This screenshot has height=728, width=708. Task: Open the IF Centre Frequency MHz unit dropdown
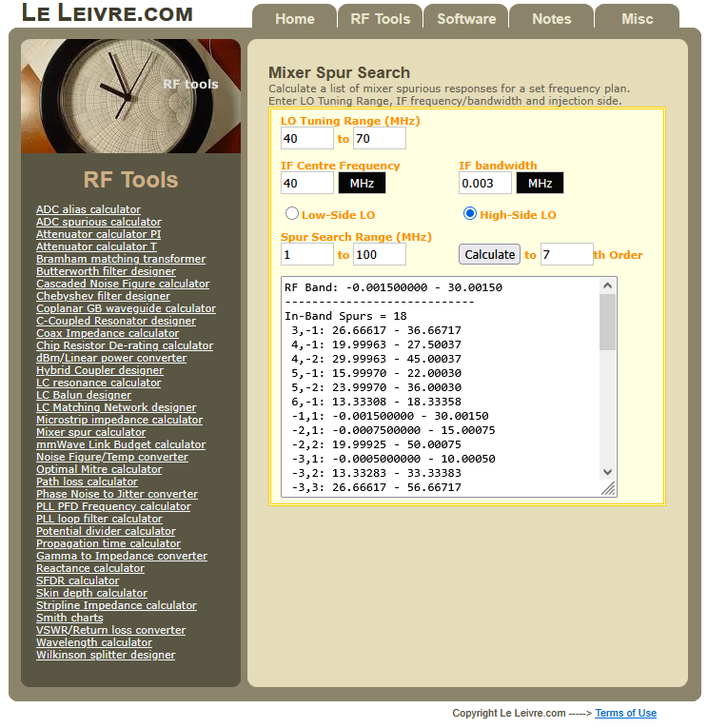(x=362, y=183)
